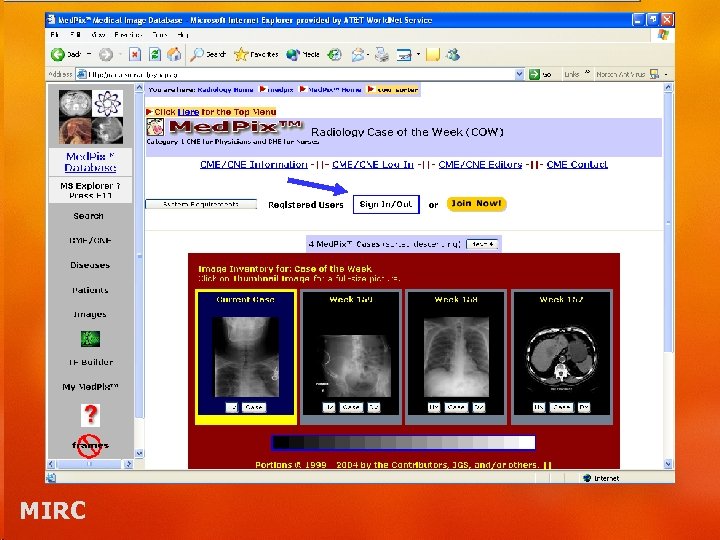Follow the Radiology Home breadcrumb link
The width and height of the screenshot is (720, 540).
click(x=225, y=90)
